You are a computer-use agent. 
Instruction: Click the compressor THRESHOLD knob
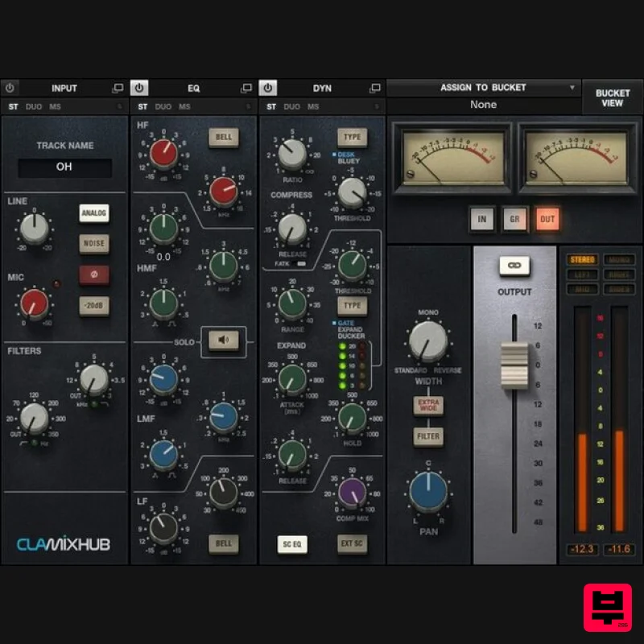coord(352,192)
